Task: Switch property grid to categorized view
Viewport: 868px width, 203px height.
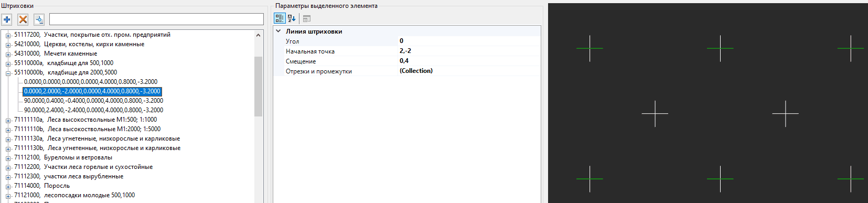Action: [x=280, y=18]
